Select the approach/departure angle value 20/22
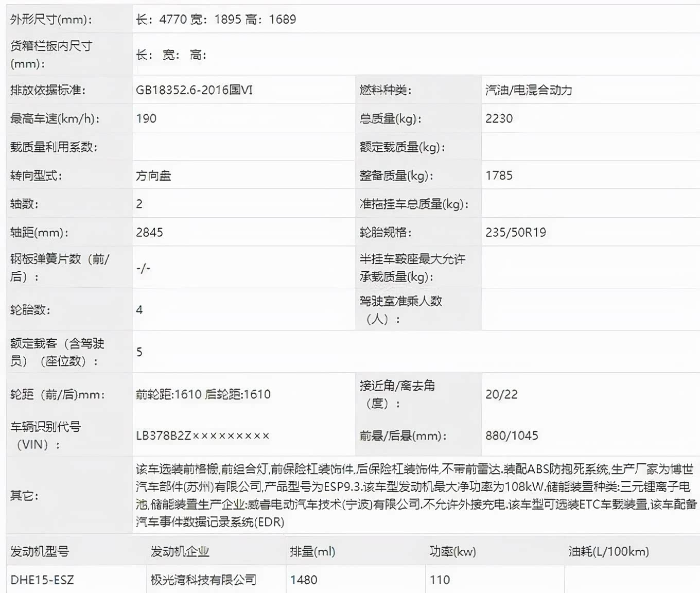The width and height of the screenshot is (700, 593). tap(501, 394)
